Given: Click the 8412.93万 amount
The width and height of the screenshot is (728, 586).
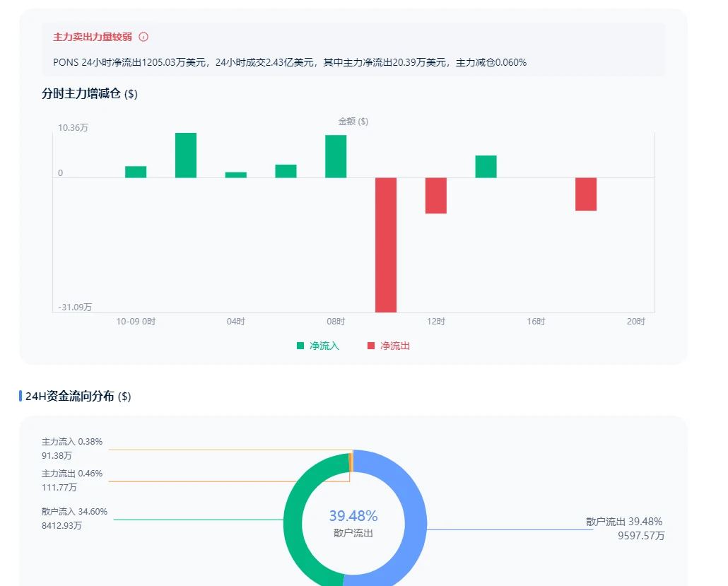Looking at the screenshot, I should (x=61, y=526).
